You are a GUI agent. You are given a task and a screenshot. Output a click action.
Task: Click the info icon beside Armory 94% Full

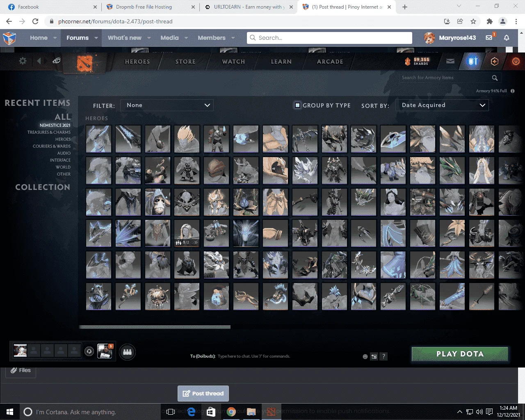pyautogui.click(x=513, y=91)
